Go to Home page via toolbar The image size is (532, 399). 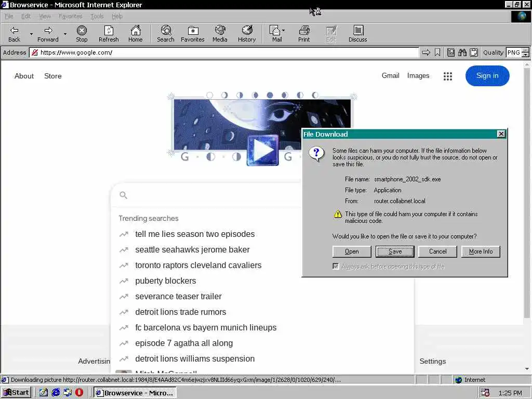click(x=136, y=34)
